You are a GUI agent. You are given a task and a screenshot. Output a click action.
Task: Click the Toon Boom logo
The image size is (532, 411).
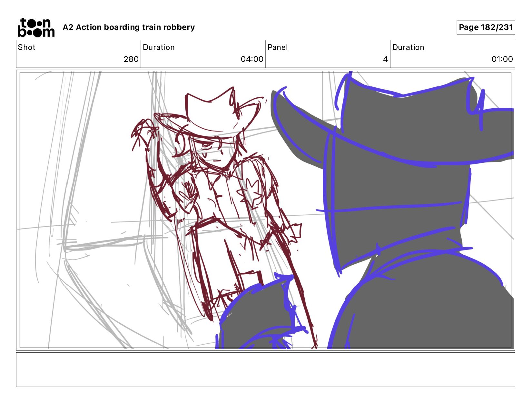pos(36,27)
